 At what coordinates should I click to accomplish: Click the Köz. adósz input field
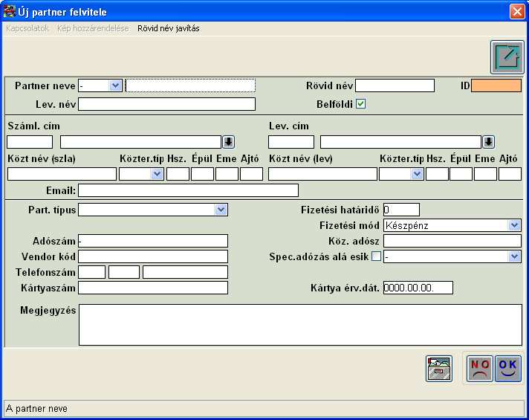click(x=452, y=241)
